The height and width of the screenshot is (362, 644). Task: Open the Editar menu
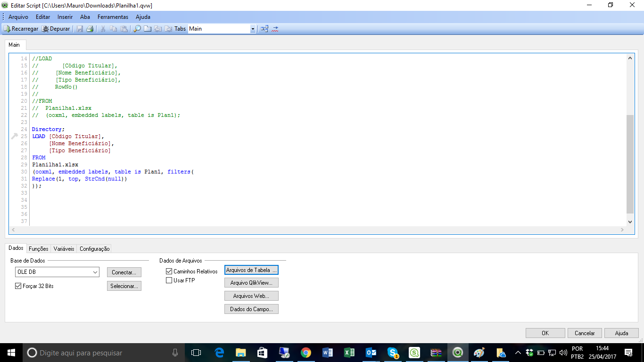click(x=43, y=16)
